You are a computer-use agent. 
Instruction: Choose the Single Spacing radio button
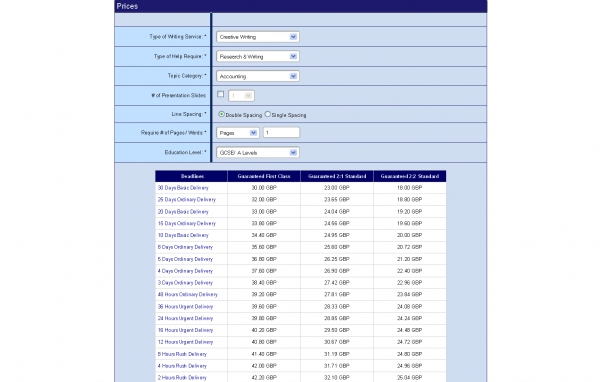tap(267, 114)
